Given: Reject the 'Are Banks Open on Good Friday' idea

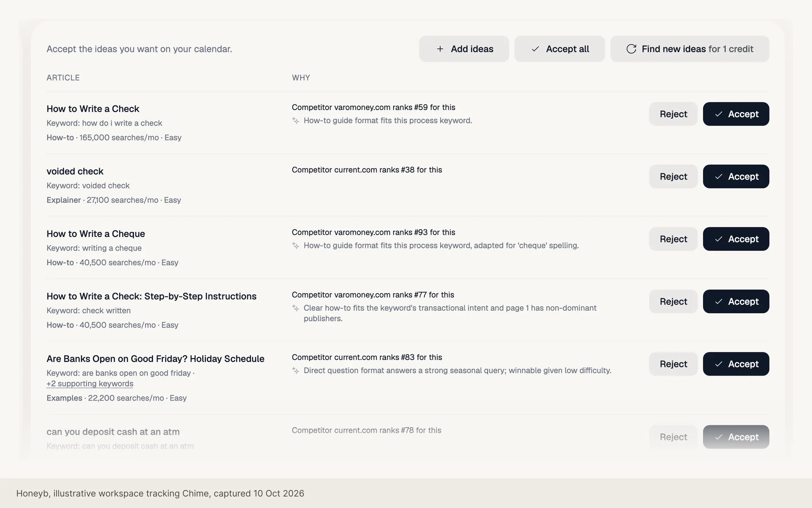Looking at the screenshot, I should (673, 364).
